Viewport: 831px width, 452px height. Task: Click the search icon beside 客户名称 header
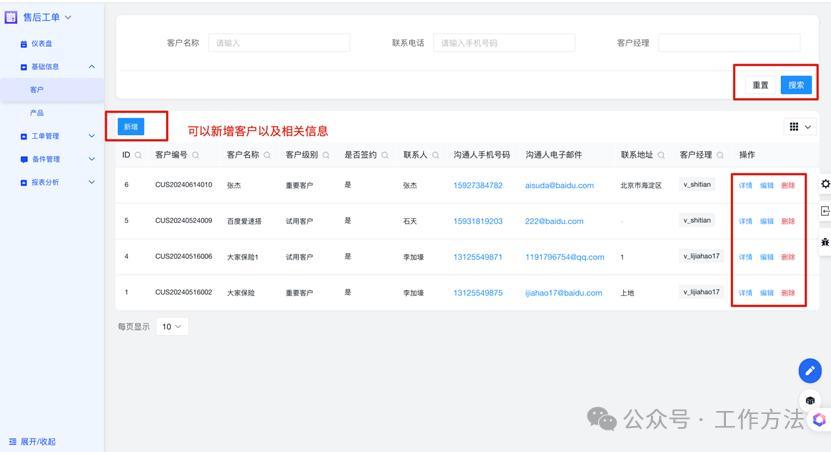coord(267,156)
